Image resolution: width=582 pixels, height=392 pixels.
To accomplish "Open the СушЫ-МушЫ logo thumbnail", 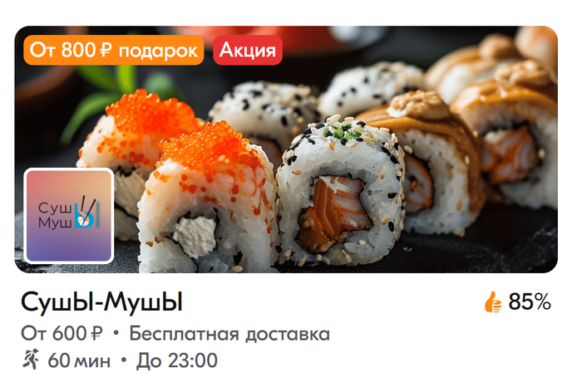I will click(69, 215).
